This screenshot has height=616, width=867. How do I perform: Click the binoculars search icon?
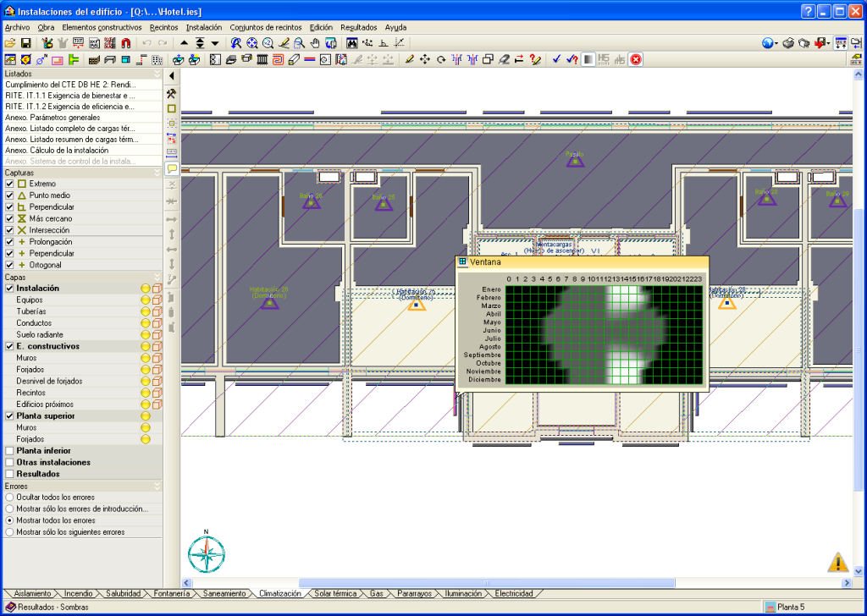[351, 43]
